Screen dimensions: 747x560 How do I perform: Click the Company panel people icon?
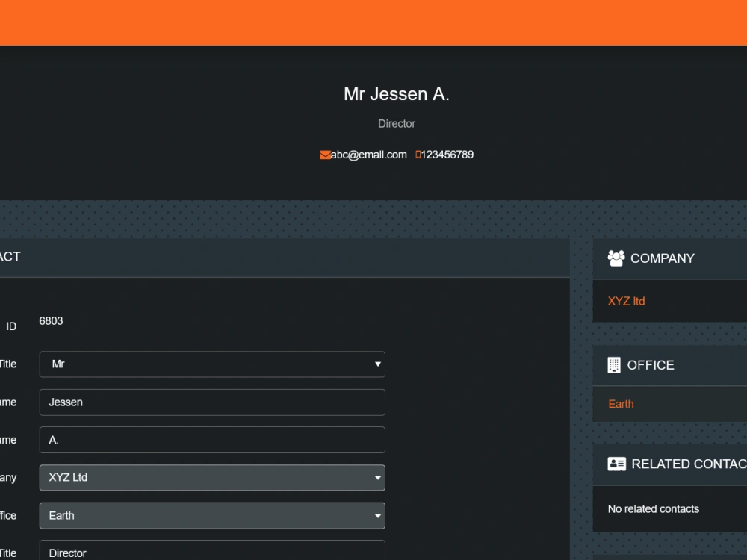tap(616, 258)
